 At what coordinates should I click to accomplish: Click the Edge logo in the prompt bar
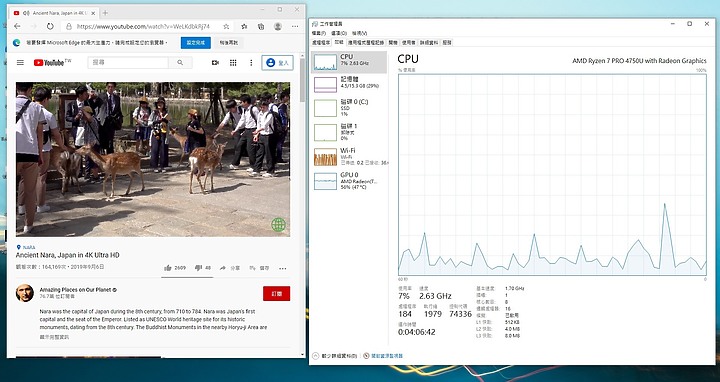tap(17, 43)
